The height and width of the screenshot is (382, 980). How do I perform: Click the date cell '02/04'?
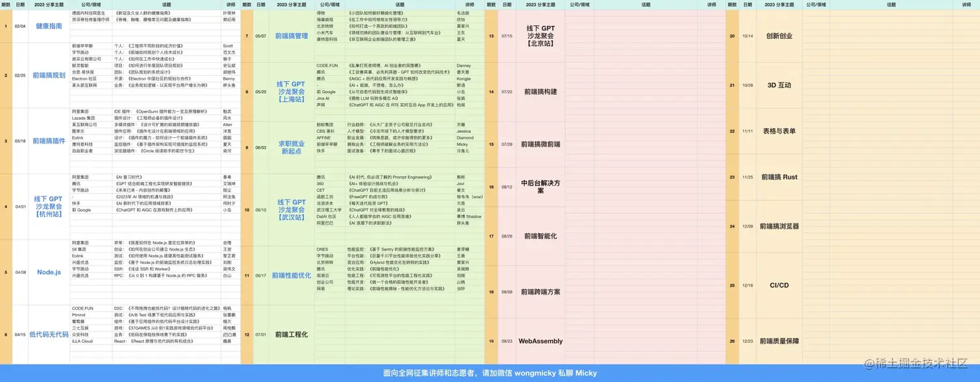(x=20, y=26)
